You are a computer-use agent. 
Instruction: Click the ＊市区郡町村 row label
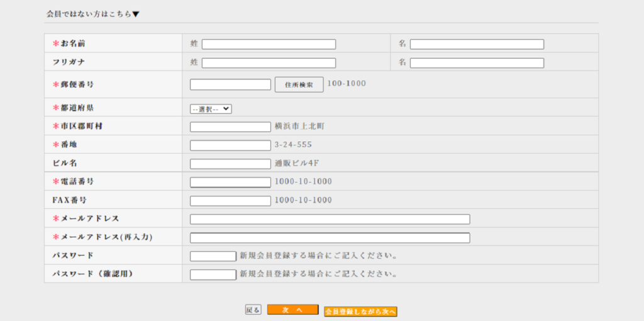pyautogui.click(x=77, y=127)
